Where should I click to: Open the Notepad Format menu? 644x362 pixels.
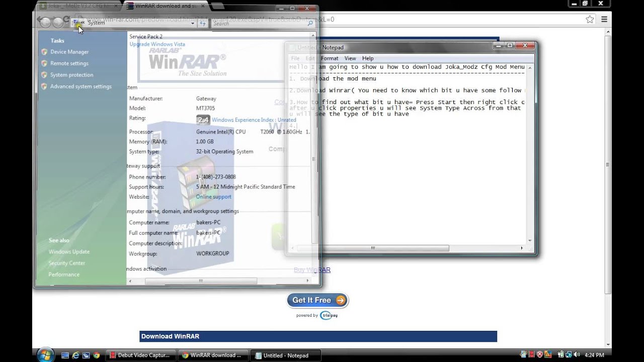click(x=330, y=58)
